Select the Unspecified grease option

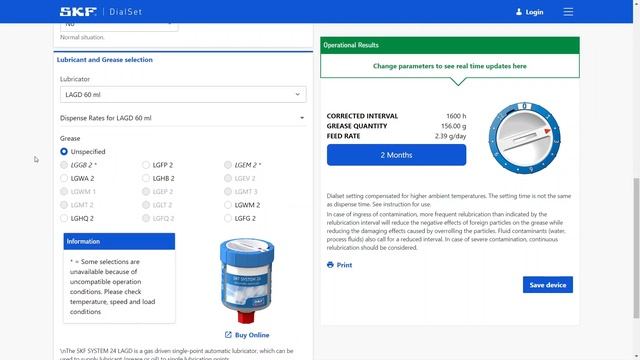[x=64, y=151]
